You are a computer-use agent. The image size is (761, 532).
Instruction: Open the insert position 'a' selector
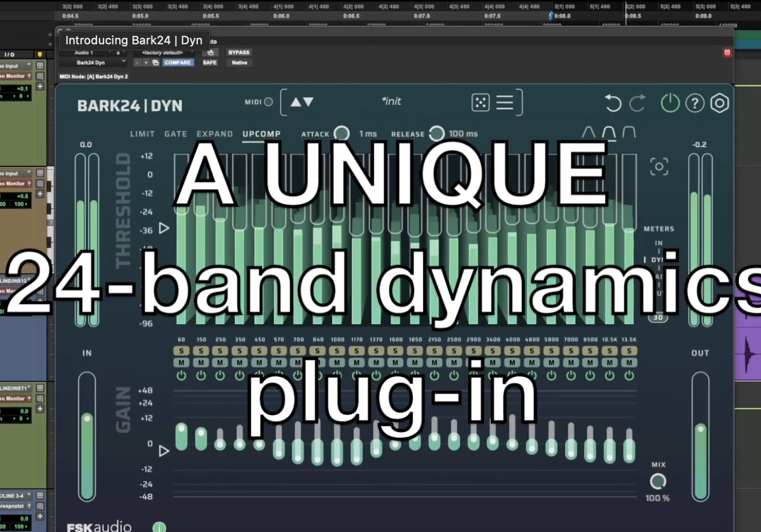coord(119,52)
